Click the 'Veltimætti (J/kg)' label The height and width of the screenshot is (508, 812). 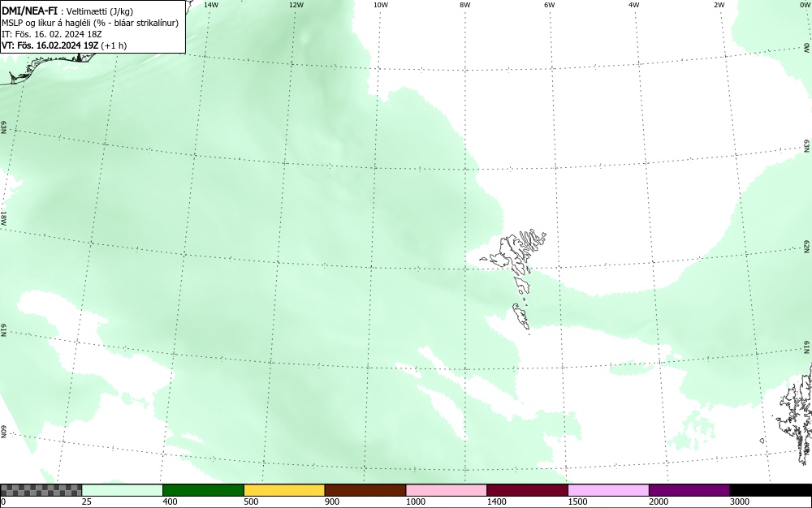tap(99, 12)
